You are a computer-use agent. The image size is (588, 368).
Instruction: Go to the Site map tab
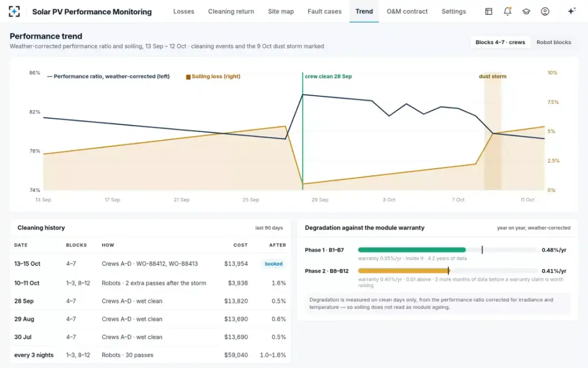(x=281, y=11)
